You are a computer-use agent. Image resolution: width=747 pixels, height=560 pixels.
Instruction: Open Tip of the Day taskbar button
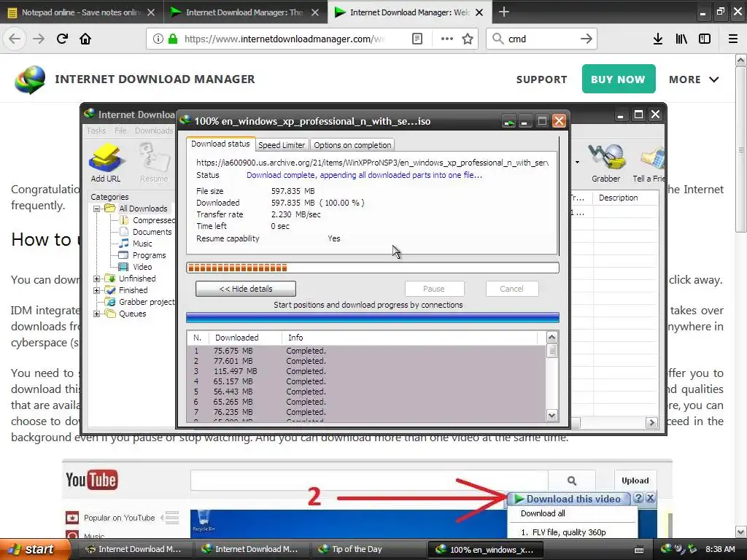368,549
